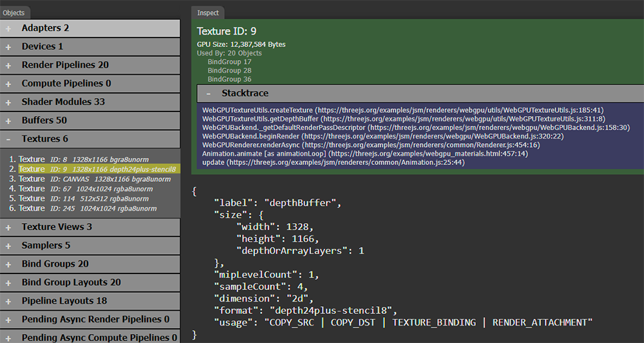The image size is (644, 343).
Task: Click the "sampleCount": 4 JSON line
Action: click(x=261, y=286)
